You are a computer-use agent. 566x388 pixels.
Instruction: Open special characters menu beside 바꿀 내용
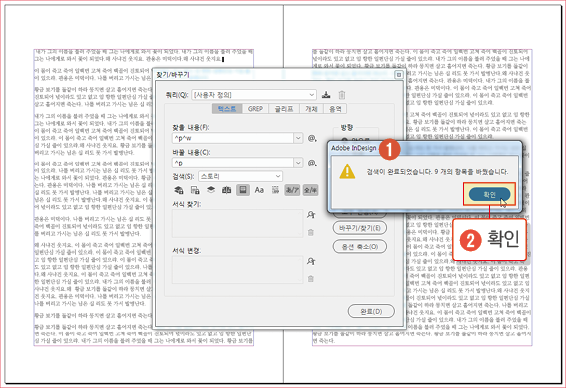pyautogui.click(x=312, y=163)
